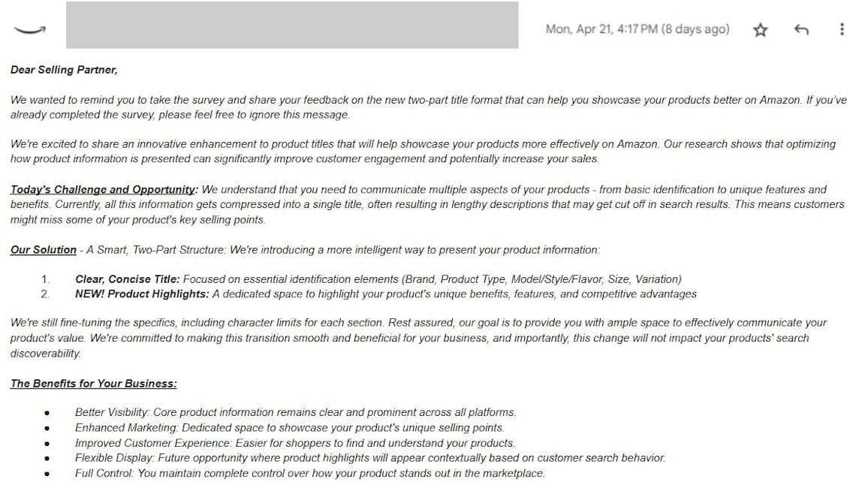The height and width of the screenshot is (488, 868).
Task: Click the 'We're still fine-tuning' paragraph
Action: pyautogui.click(x=418, y=338)
